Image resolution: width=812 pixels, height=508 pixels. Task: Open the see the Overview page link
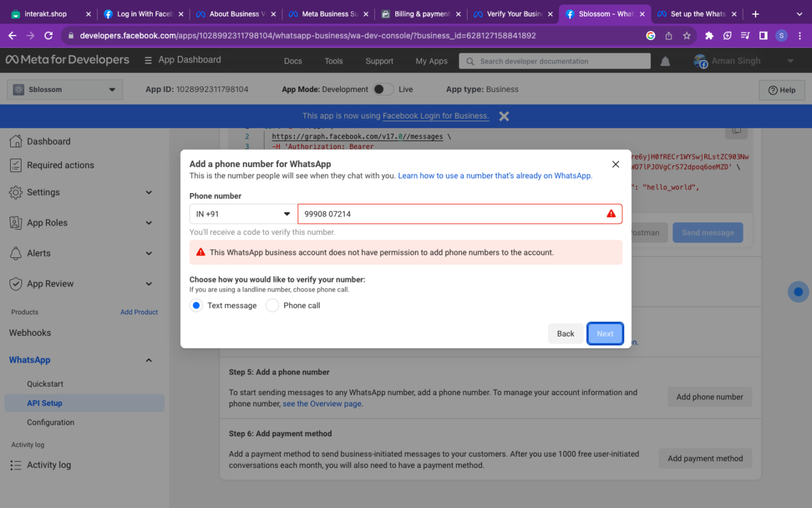coord(323,404)
